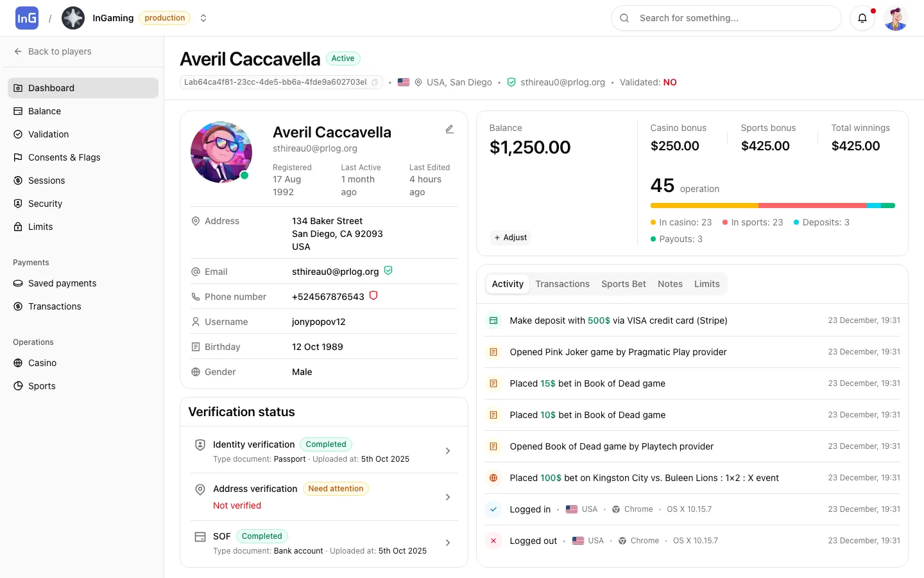Screen dimensions: 924x578
Task: Open the Sports Bet tab
Action: click(623, 284)
